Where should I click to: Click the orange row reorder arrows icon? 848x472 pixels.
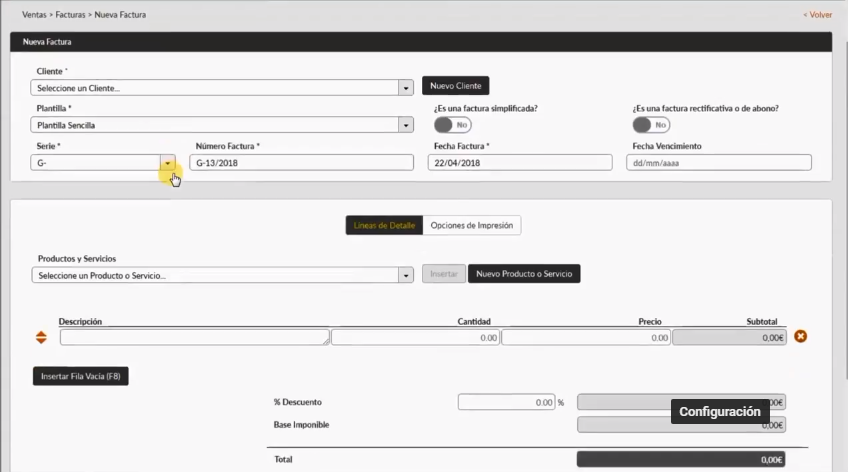pyautogui.click(x=41, y=337)
